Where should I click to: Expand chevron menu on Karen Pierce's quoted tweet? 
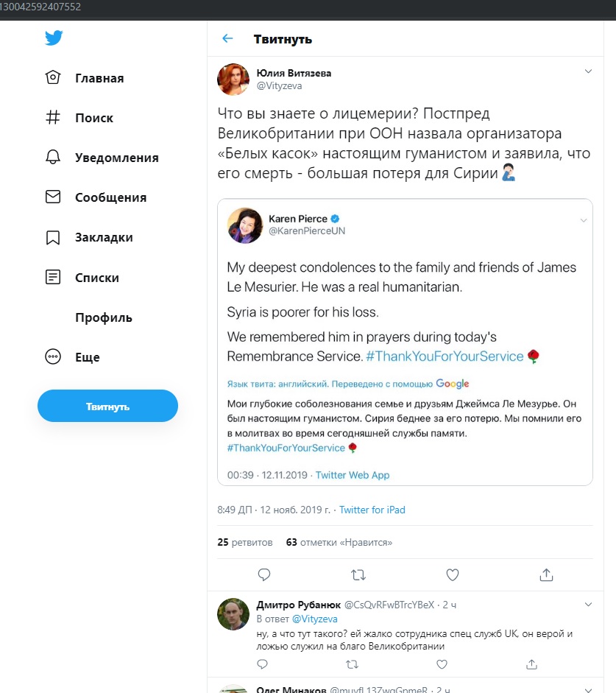point(584,220)
